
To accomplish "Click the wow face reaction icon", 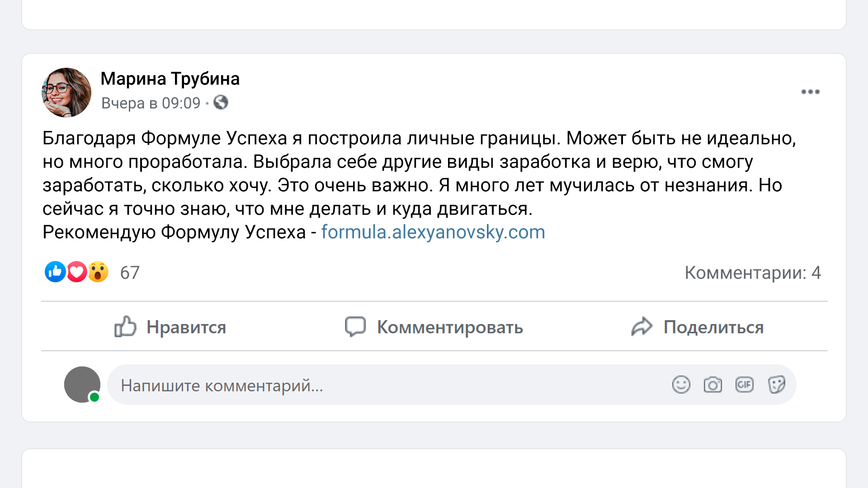I will (98, 272).
